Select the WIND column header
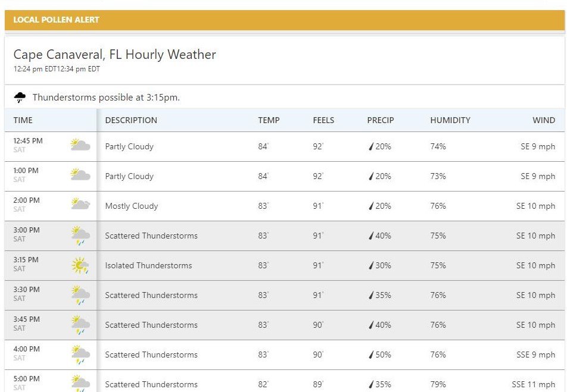 click(x=544, y=120)
